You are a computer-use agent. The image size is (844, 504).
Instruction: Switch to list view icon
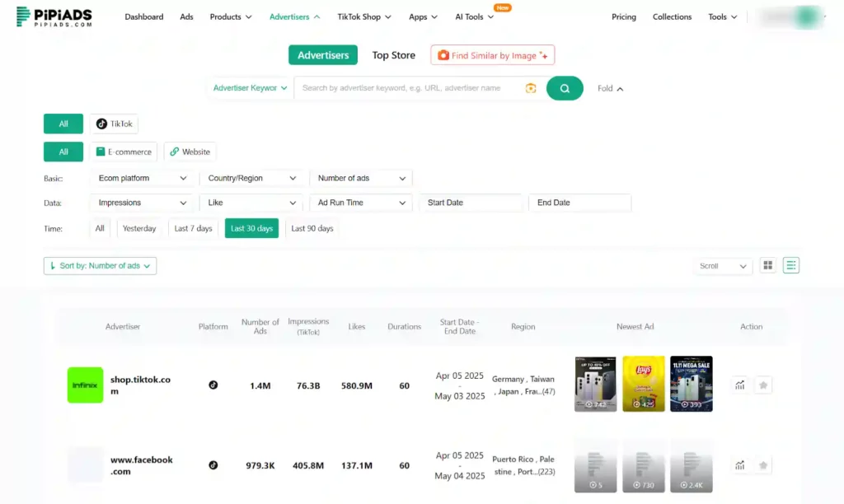(x=790, y=265)
